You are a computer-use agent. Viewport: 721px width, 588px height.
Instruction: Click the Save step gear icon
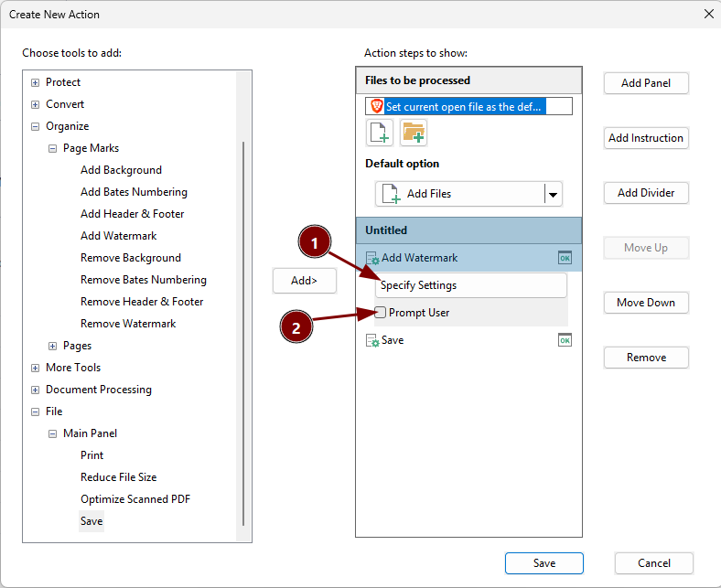372,341
